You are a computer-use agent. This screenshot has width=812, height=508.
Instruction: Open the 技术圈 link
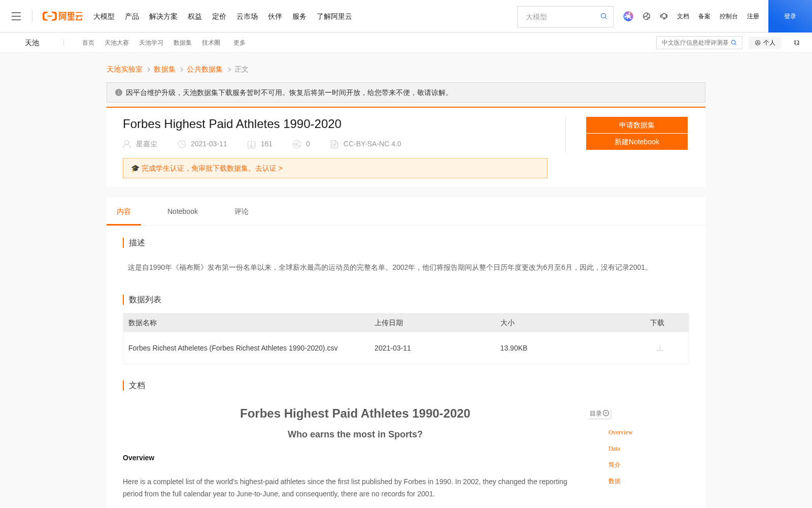pos(211,43)
